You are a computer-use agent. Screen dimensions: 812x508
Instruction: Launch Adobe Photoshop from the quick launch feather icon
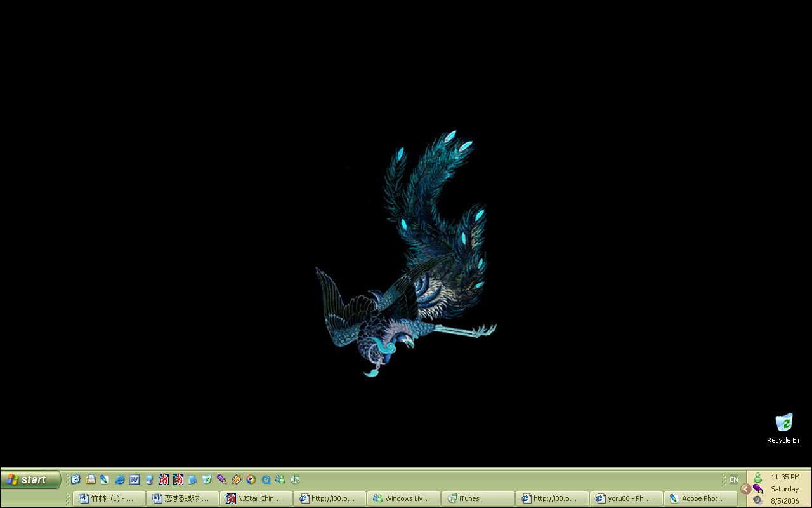coord(105,479)
